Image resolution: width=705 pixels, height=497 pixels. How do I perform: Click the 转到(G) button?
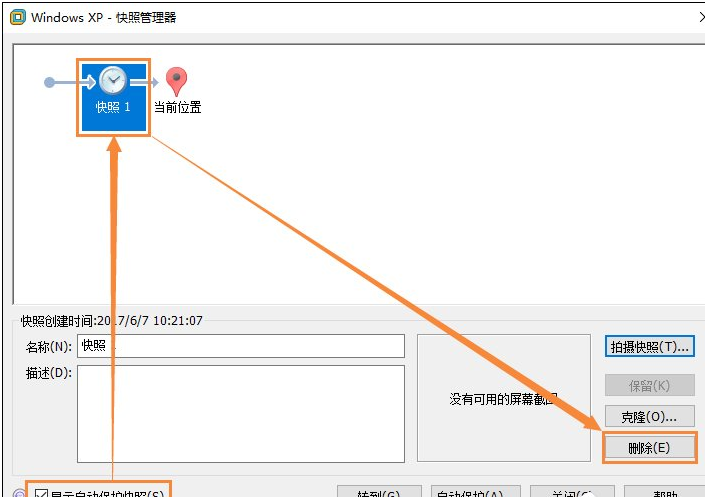379,492
